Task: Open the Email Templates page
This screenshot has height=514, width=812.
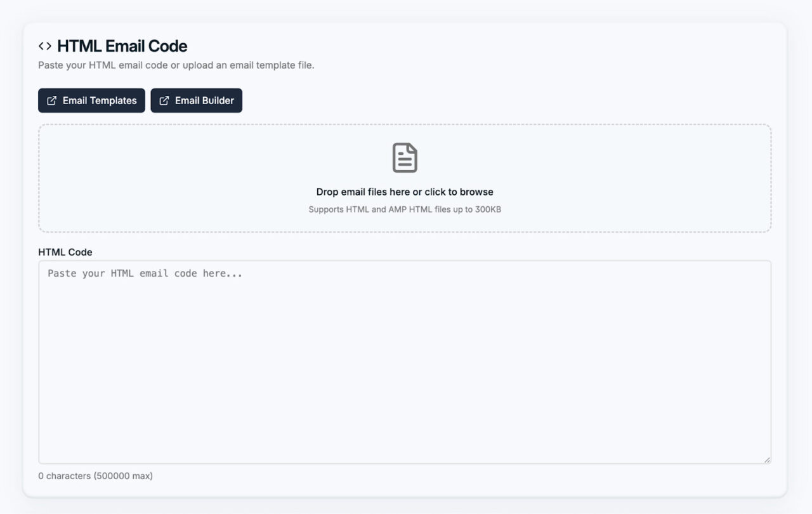Action: 91,100
